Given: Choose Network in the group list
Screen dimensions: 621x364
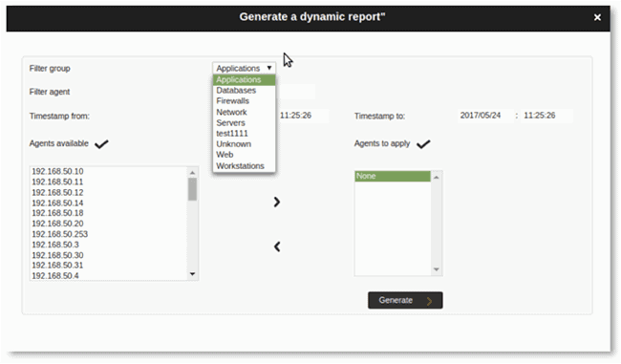Looking at the screenshot, I should pos(244,112).
